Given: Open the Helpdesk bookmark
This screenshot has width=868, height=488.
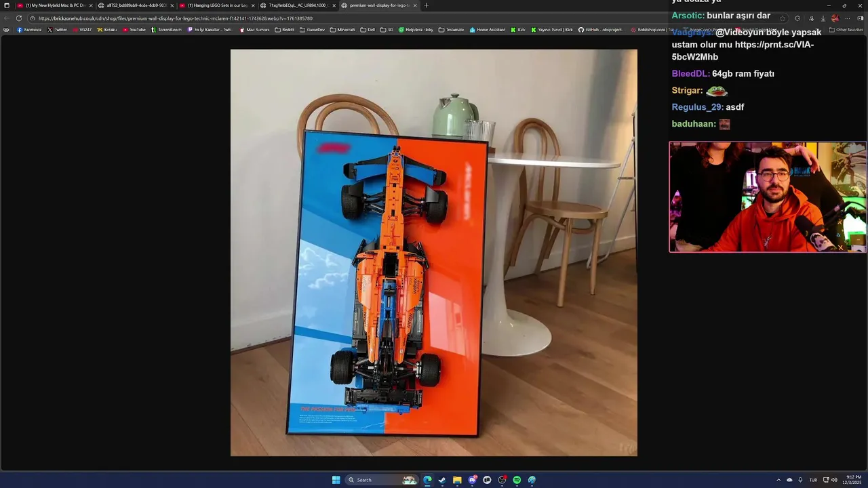Looking at the screenshot, I should coord(416,30).
